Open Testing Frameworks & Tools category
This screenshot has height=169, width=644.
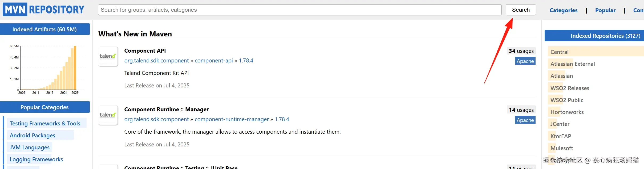tap(45, 123)
